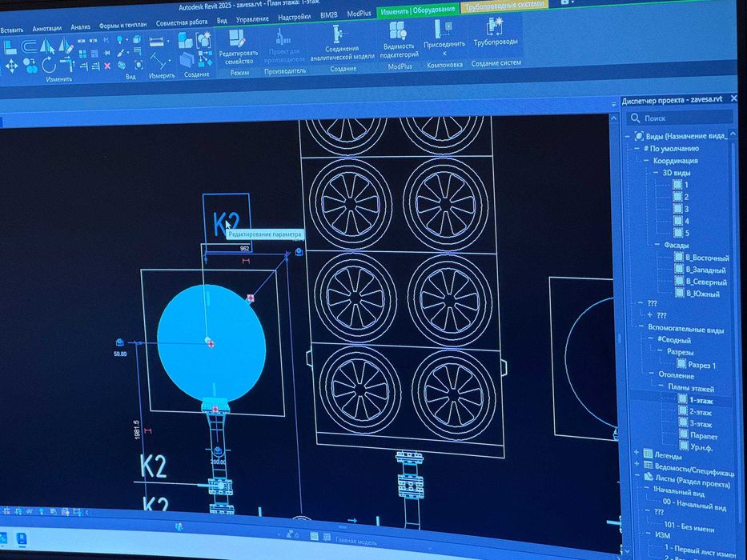The height and width of the screenshot is (560, 747).
Task: Collapse the Виды (Назначение вида) tree node
Action: [x=627, y=136]
